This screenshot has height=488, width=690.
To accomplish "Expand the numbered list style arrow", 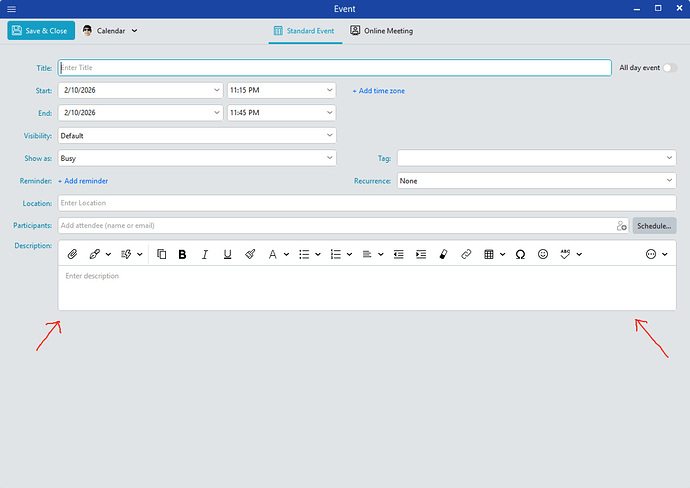I will point(349,254).
